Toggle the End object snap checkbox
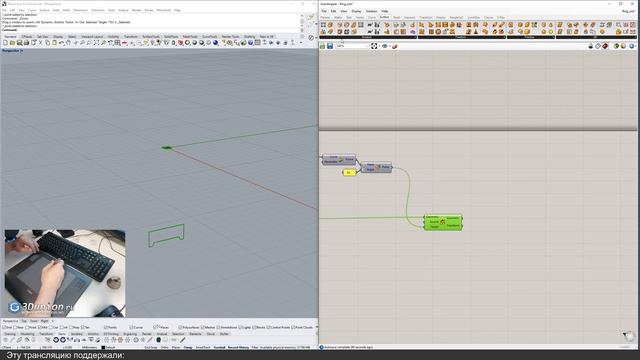Viewport: 640px width, 360px height. click(x=4, y=327)
